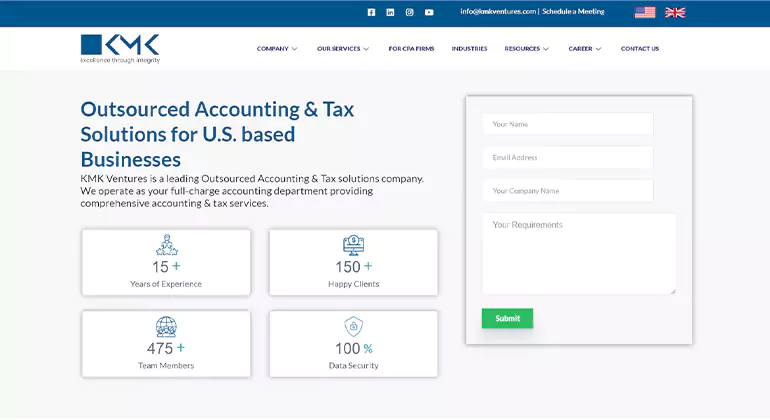Click the Data Security lock icon

click(x=353, y=326)
